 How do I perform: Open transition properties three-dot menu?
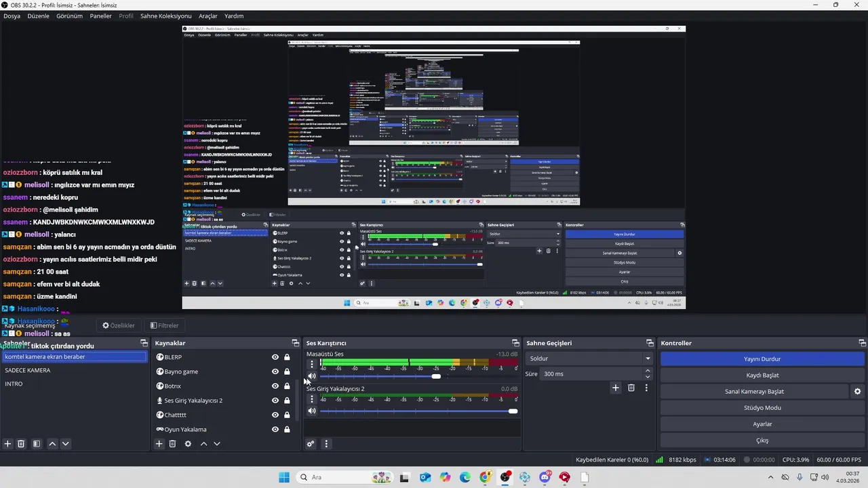pyautogui.click(x=646, y=388)
